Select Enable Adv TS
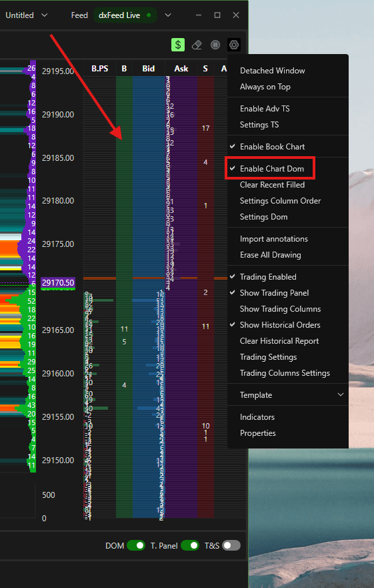The width and height of the screenshot is (374, 588). click(x=288, y=108)
